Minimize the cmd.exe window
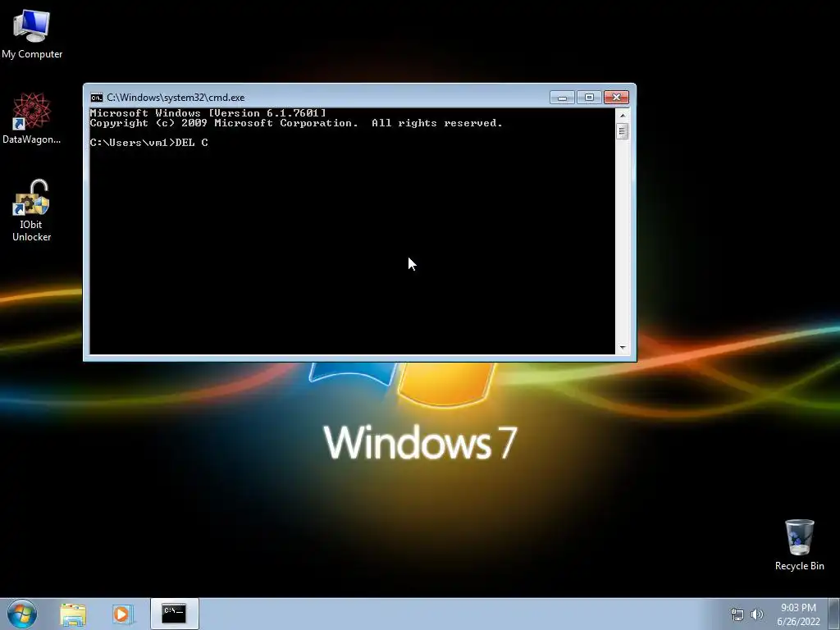The image size is (840, 630). (562, 98)
